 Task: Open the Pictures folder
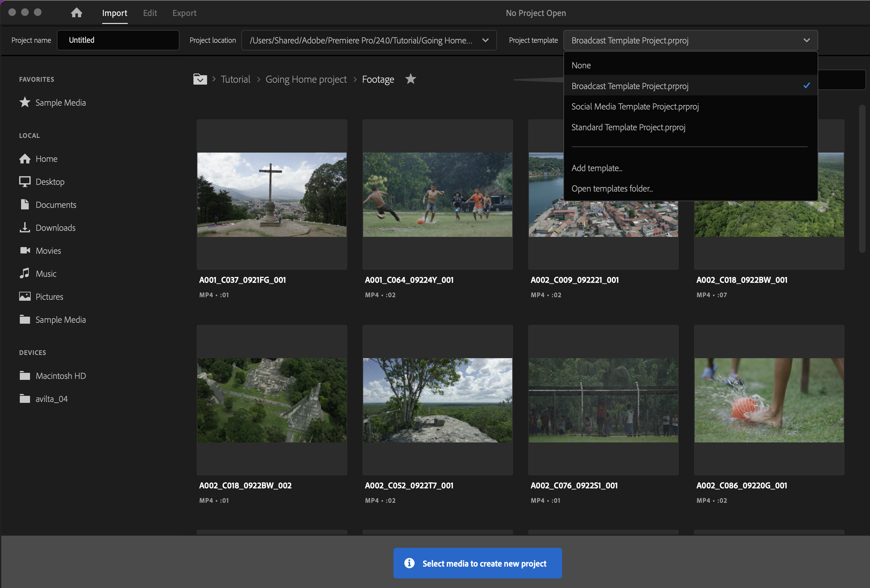pyautogui.click(x=49, y=297)
